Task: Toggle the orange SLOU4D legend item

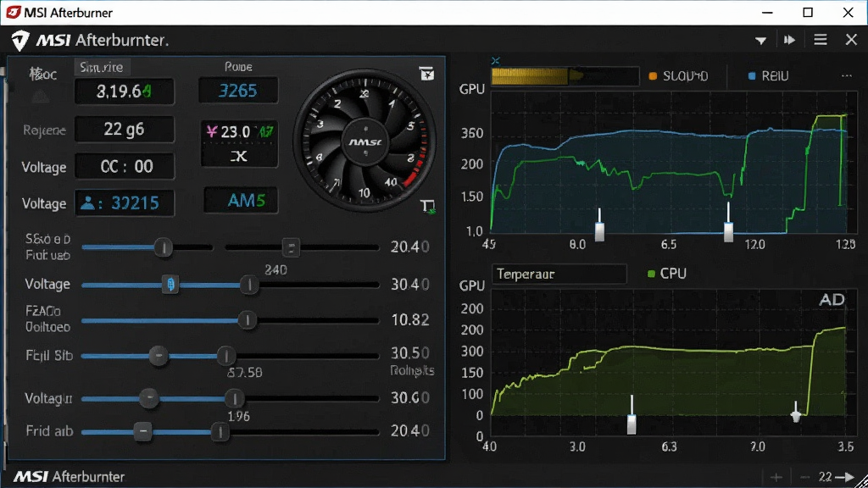Action: point(678,75)
